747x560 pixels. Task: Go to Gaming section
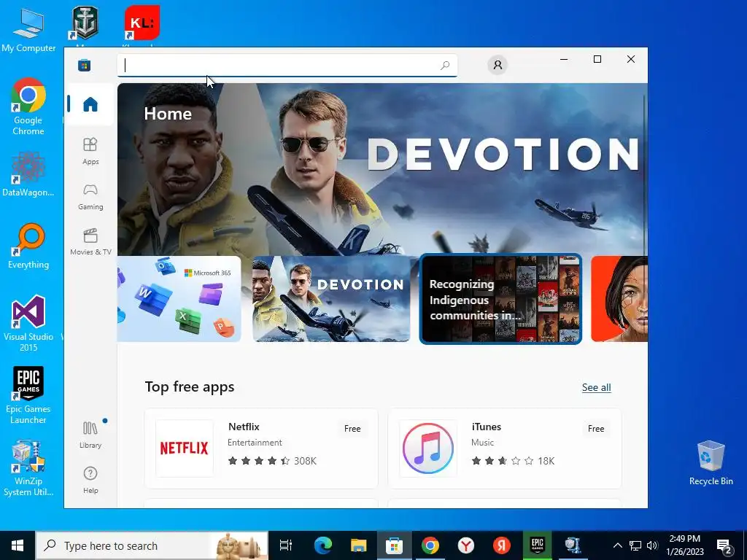90,196
